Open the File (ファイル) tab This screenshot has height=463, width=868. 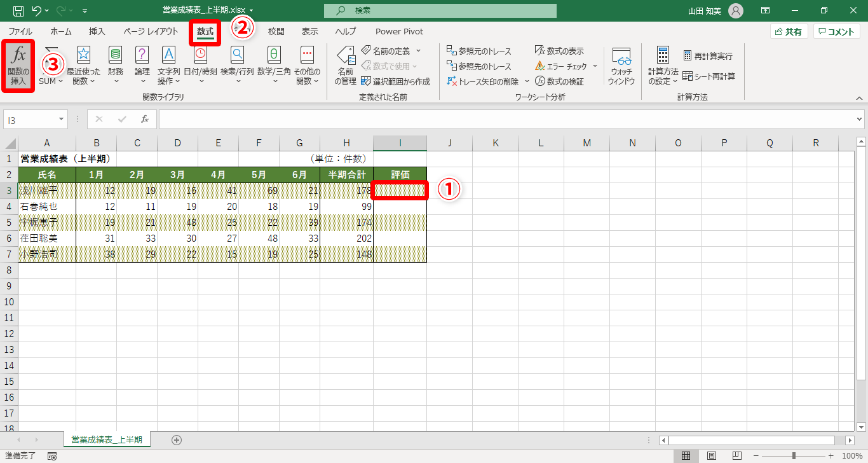click(20, 31)
